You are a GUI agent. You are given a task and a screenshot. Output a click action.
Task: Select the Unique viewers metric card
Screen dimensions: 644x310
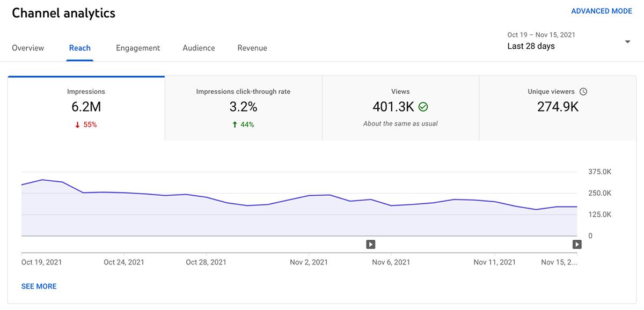[557, 106]
